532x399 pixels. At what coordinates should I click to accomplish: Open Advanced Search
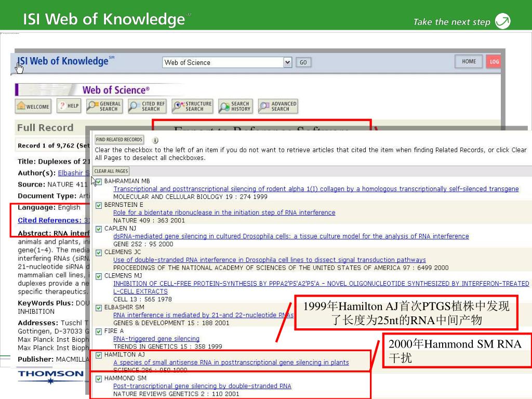tap(278, 106)
